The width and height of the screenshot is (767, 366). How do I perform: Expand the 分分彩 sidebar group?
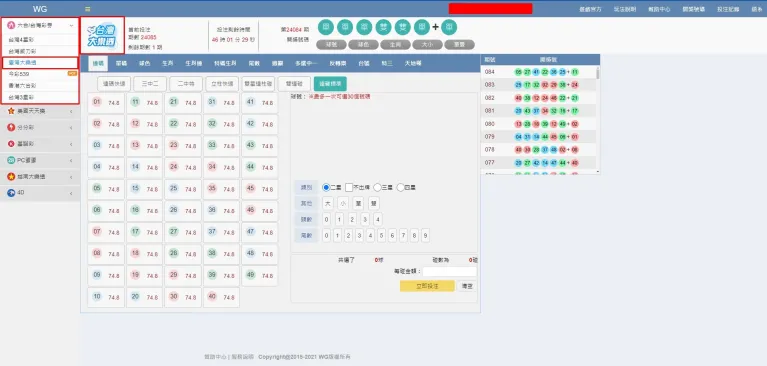pos(40,127)
